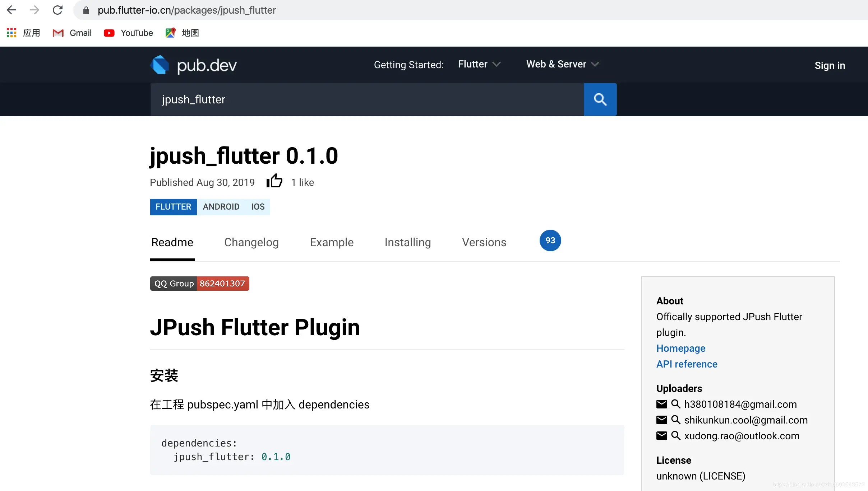Click the blue search magnifier button
Image resolution: width=868 pixels, height=491 pixels.
click(600, 99)
